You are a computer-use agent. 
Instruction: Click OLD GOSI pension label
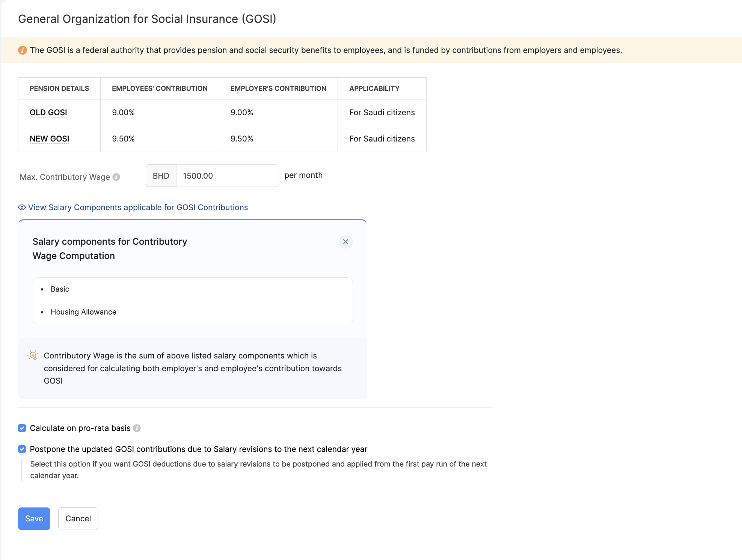pyautogui.click(x=48, y=113)
